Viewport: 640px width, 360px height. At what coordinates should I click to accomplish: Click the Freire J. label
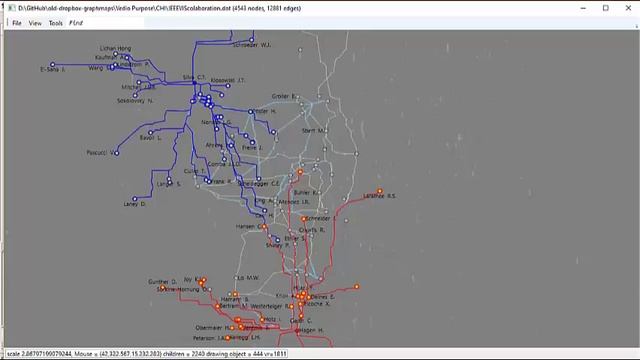point(252,148)
